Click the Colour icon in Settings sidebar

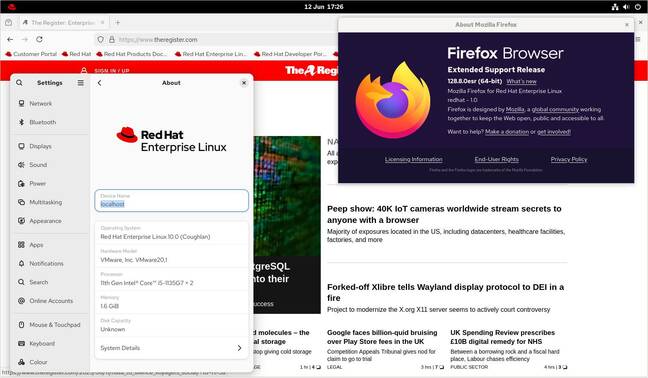click(21, 362)
